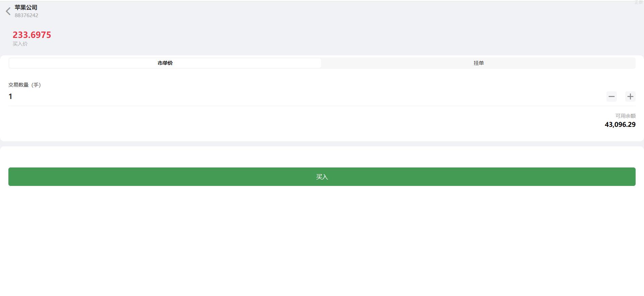Click the plus quantity icon
644x296 pixels.
pos(630,97)
